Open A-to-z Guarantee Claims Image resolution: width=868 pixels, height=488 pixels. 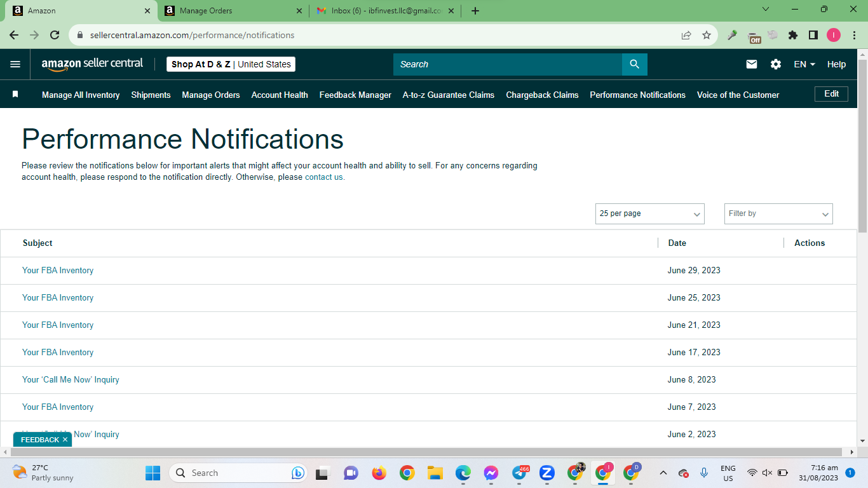[x=449, y=95]
